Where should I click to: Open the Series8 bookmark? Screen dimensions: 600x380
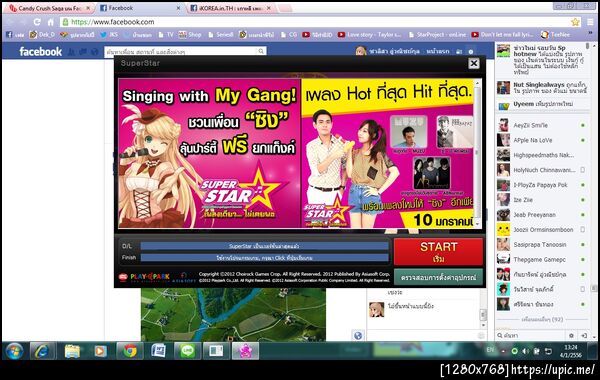click(220, 35)
